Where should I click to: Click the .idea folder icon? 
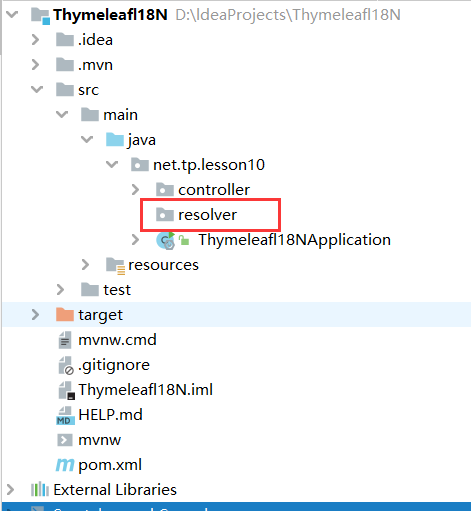point(65,40)
